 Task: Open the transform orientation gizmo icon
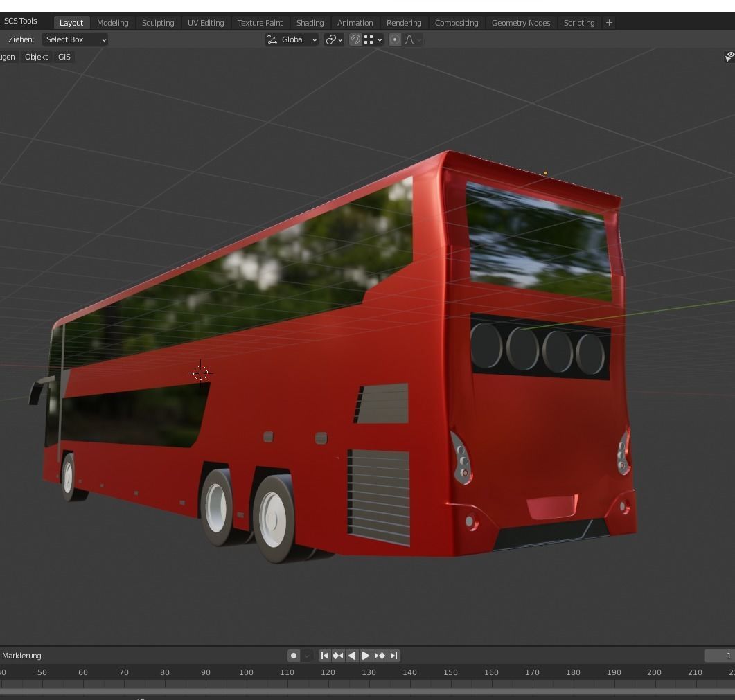coord(272,39)
